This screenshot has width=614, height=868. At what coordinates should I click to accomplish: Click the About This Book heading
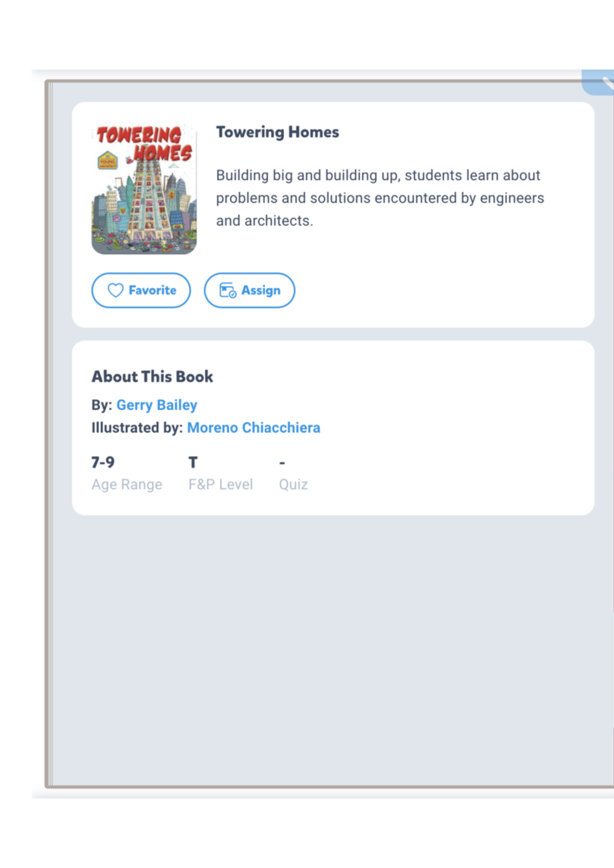152,376
